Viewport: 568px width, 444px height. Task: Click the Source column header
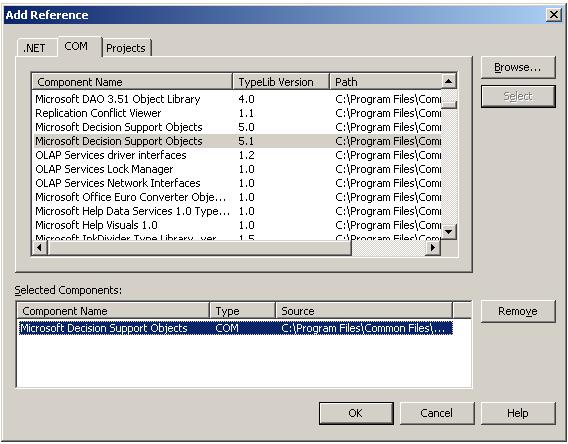[364, 311]
